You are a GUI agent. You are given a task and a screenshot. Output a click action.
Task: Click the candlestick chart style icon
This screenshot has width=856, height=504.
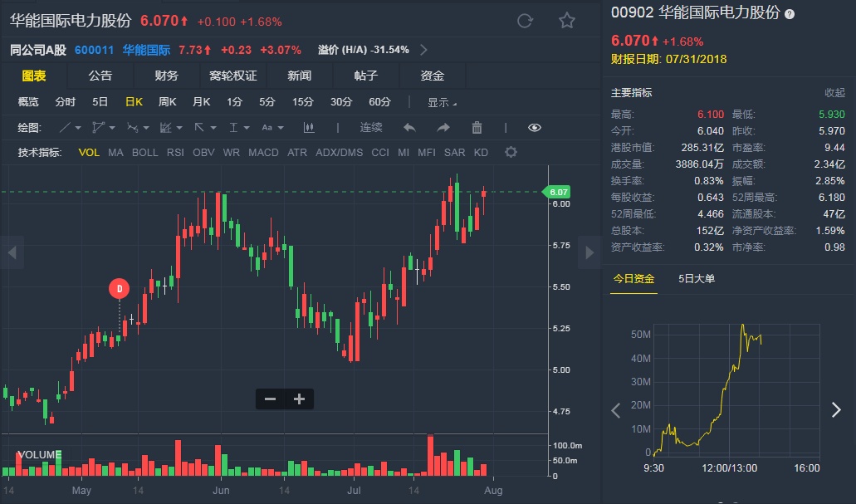(x=310, y=127)
